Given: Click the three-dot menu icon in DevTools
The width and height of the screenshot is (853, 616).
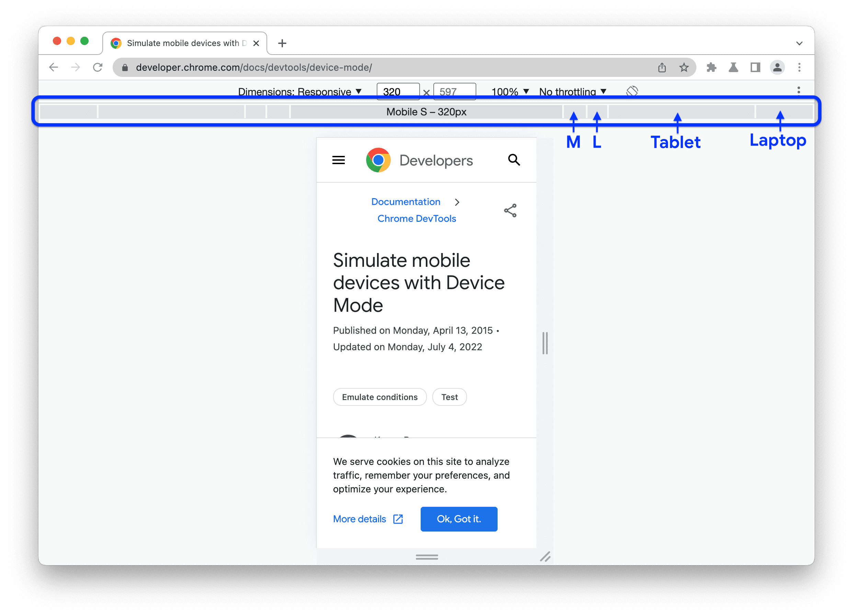Looking at the screenshot, I should pyautogui.click(x=799, y=91).
